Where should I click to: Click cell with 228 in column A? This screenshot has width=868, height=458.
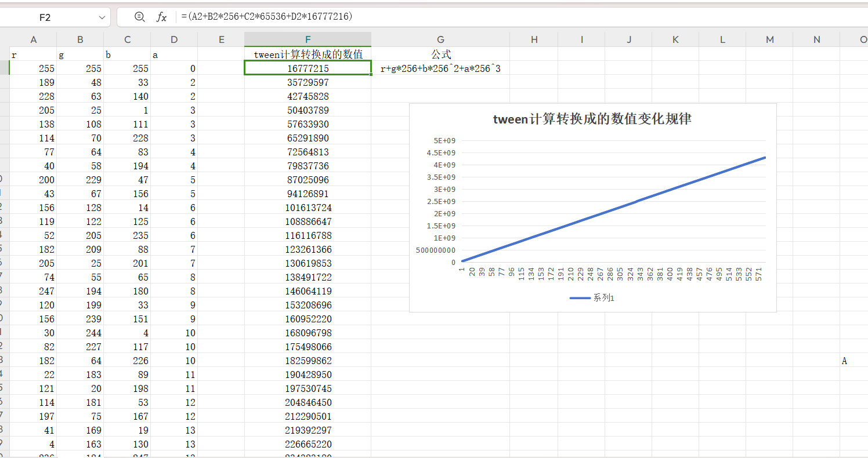pos(33,96)
